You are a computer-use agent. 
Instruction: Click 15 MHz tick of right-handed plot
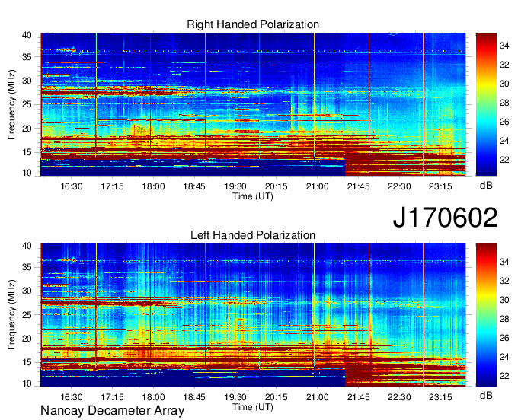pos(27,152)
